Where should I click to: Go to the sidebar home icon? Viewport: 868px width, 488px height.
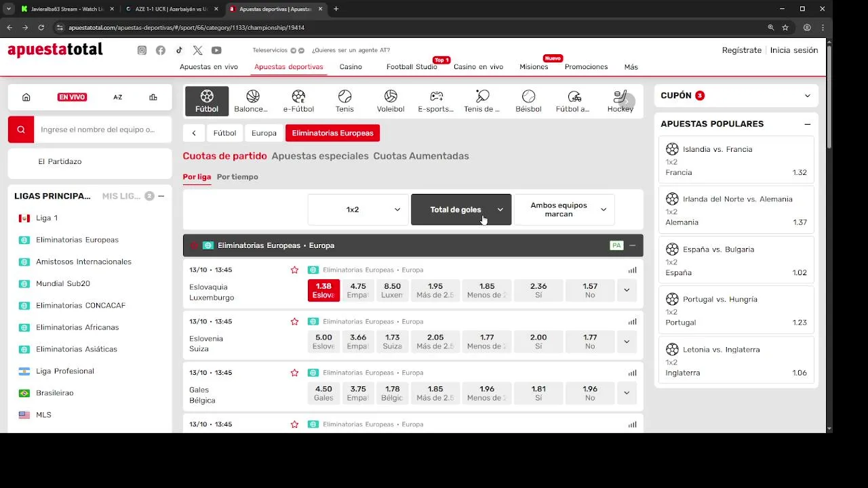point(26,97)
